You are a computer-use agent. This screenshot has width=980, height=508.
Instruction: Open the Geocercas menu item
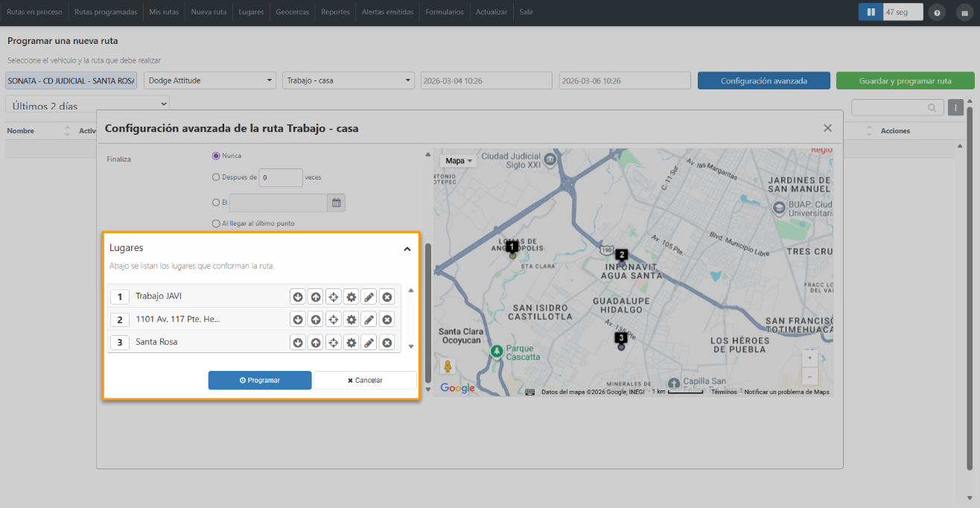click(x=293, y=12)
